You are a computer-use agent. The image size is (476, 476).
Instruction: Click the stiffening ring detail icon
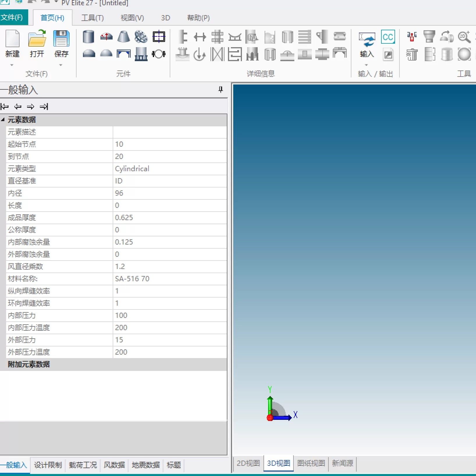pos(183,37)
